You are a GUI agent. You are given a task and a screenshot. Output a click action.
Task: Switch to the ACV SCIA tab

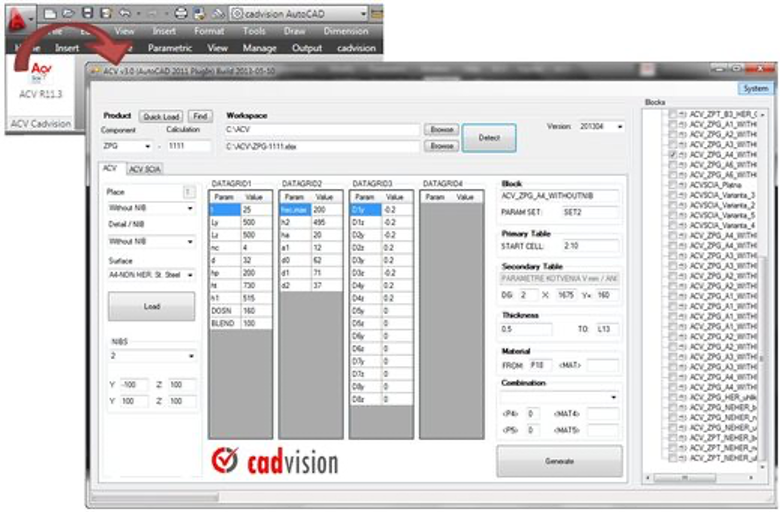(145, 169)
